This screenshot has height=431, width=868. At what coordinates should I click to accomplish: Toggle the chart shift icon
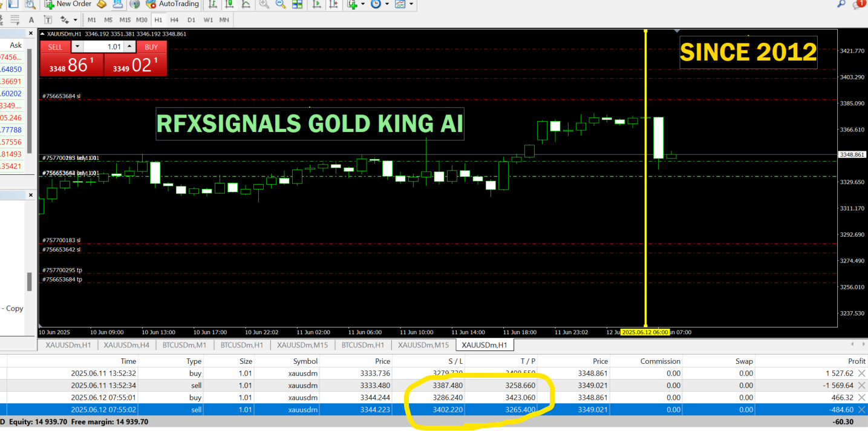tap(334, 4)
